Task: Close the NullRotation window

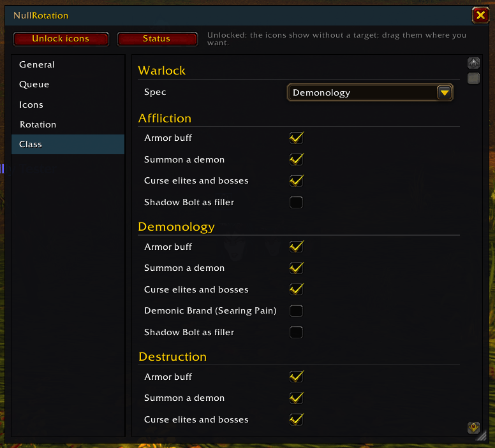Action: pos(480,15)
